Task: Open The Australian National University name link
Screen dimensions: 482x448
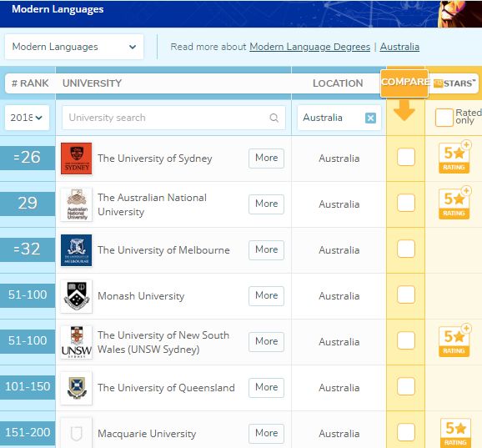Action: tap(152, 204)
